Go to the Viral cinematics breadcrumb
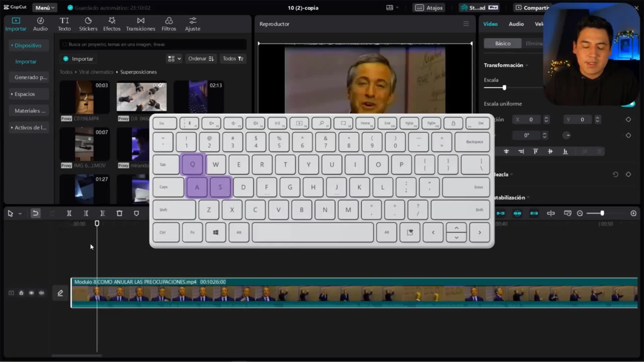Screen dimensions: 644x362 [96, 72]
